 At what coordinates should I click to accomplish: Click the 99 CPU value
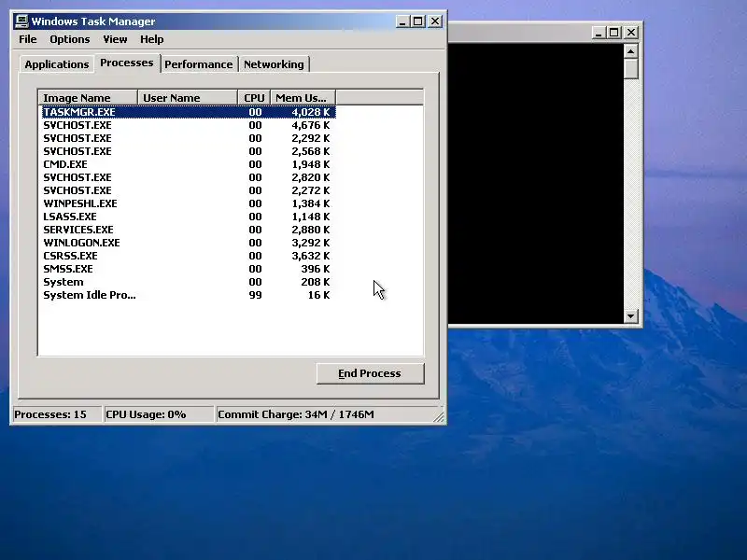point(255,295)
